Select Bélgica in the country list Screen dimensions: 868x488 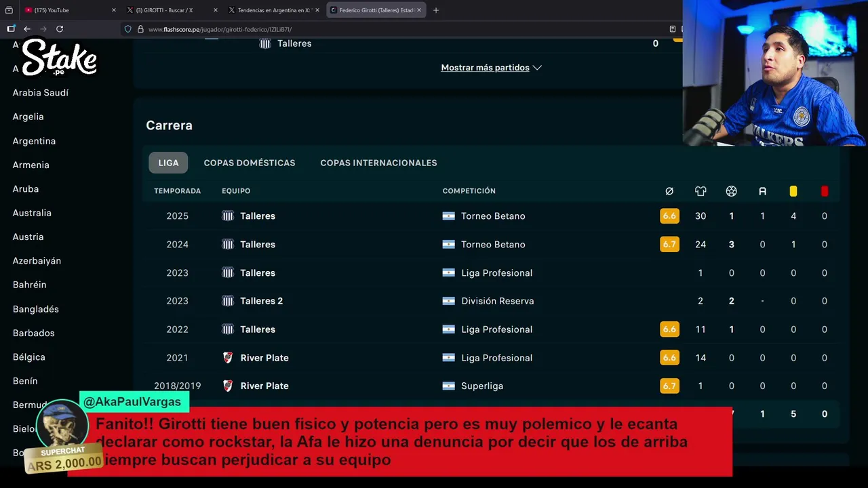[29, 357]
